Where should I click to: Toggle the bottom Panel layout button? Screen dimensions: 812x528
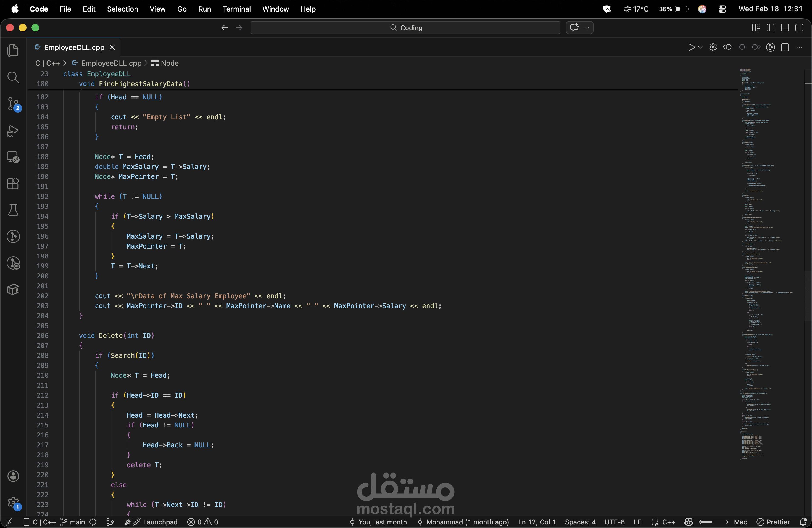785,28
